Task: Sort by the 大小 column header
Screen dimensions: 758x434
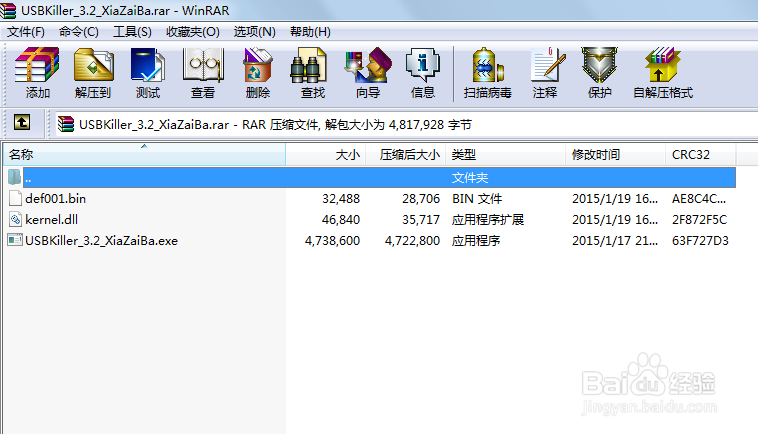Action: (x=326, y=155)
